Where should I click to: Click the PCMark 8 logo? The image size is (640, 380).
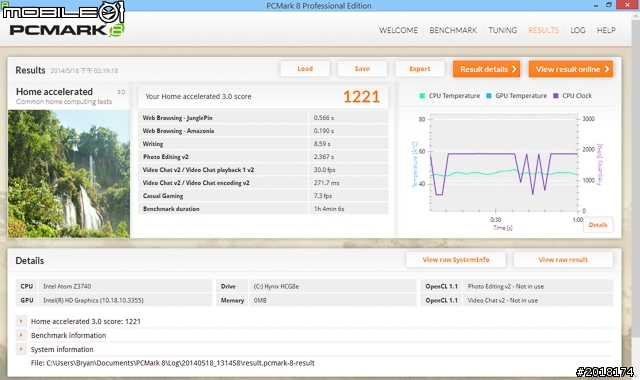(67, 30)
